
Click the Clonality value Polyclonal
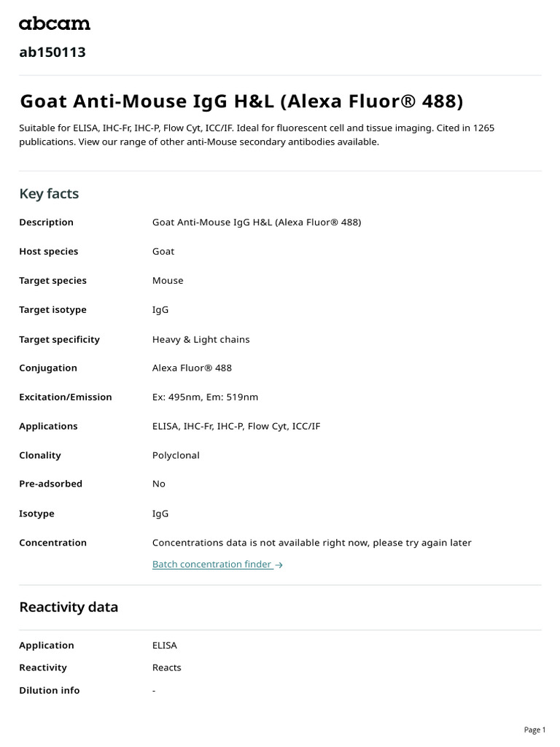pyautogui.click(x=176, y=455)
